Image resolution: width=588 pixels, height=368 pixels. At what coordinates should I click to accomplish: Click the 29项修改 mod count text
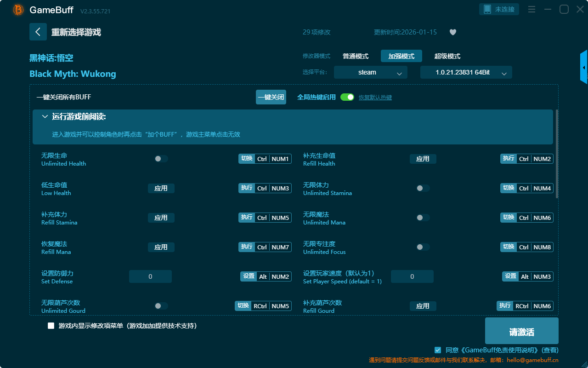317,32
